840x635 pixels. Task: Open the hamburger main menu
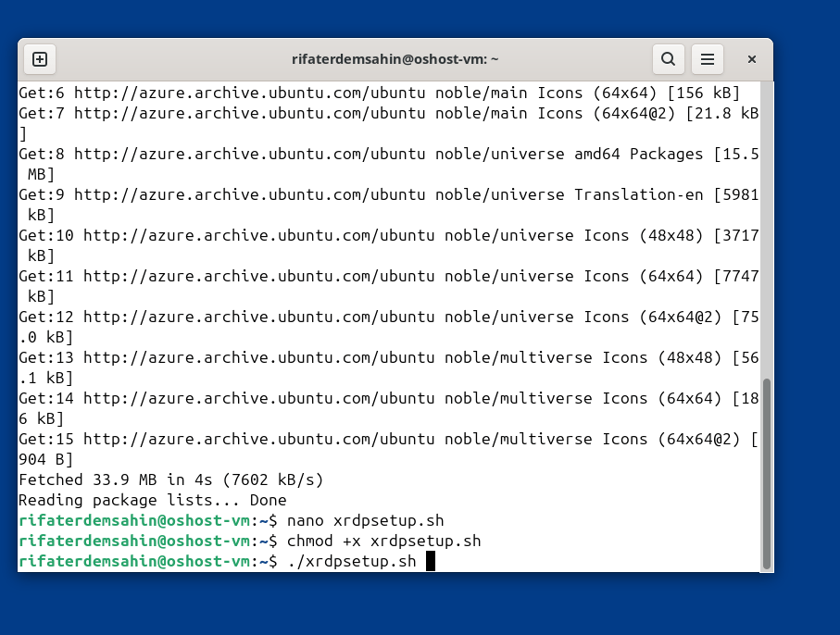708,59
